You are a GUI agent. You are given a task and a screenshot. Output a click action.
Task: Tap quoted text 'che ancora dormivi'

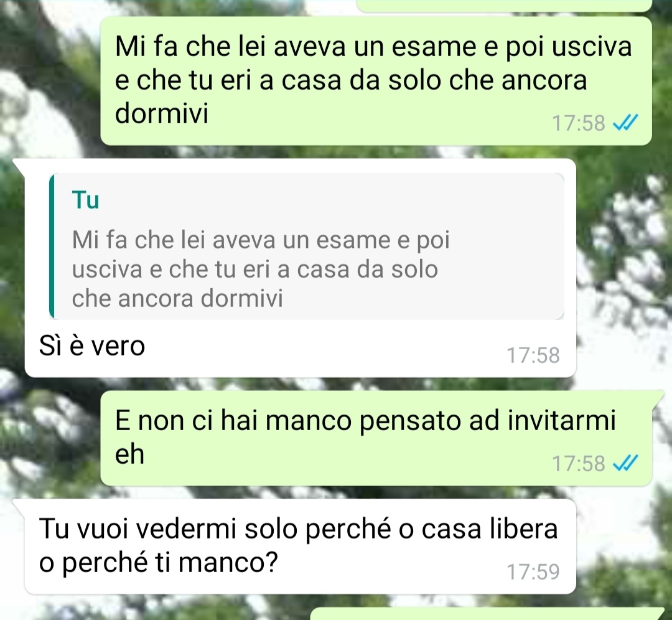coord(177,298)
